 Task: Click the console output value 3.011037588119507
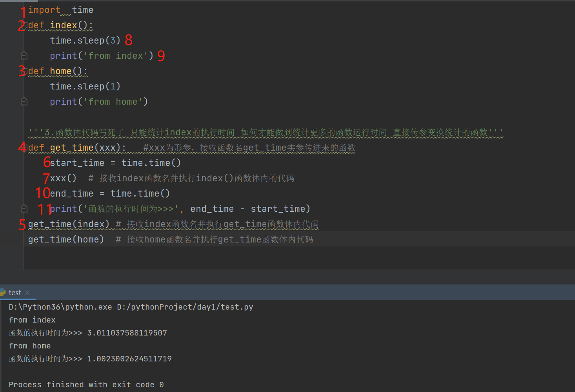127,333
